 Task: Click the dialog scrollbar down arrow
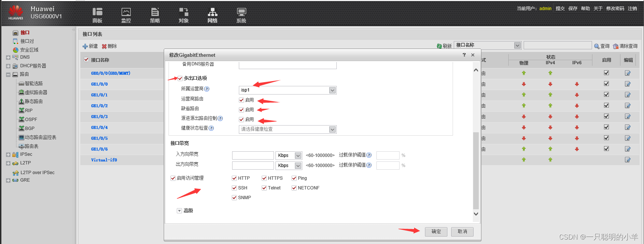coord(476,214)
